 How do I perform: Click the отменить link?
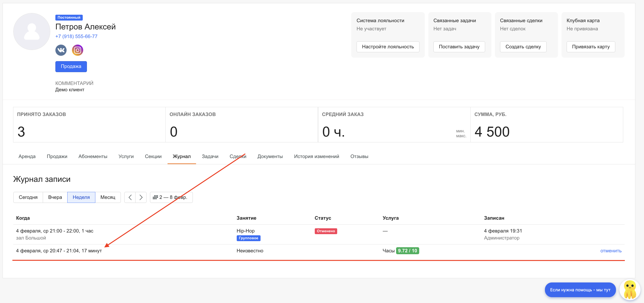pos(611,251)
